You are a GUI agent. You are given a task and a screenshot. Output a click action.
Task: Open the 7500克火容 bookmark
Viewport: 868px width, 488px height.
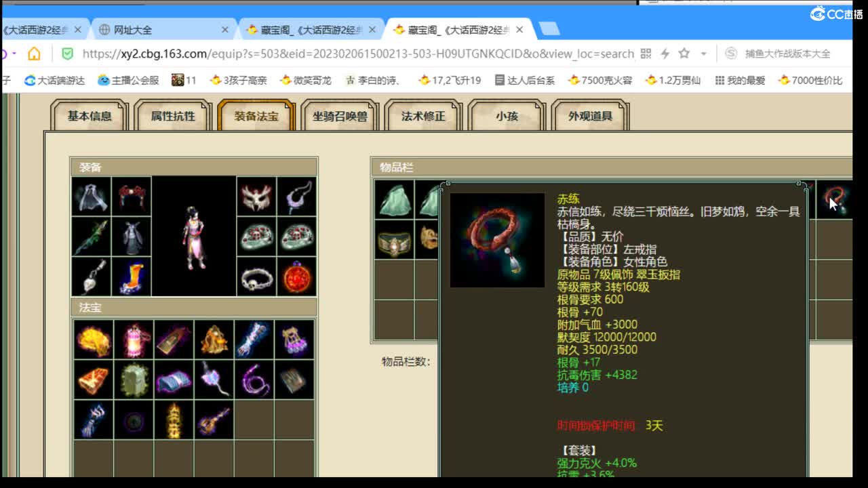point(600,80)
